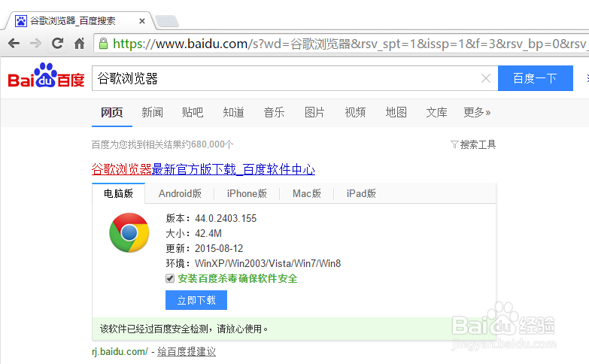Select the iPhone版 download tab
The height and width of the screenshot is (364, 589).
247,193
